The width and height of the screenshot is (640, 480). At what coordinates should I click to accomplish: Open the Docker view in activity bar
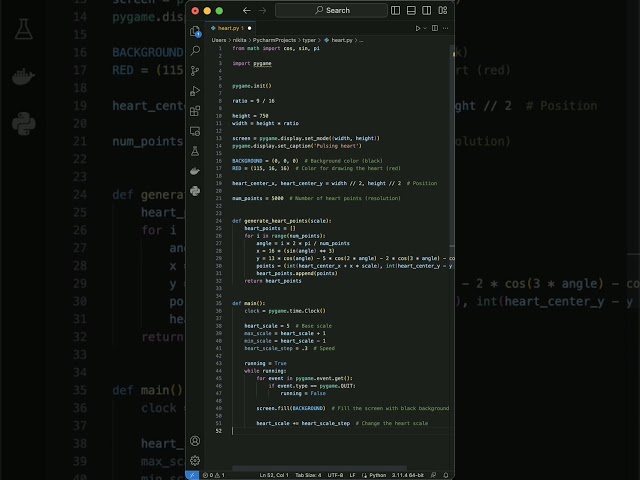[x=195, y=171]
